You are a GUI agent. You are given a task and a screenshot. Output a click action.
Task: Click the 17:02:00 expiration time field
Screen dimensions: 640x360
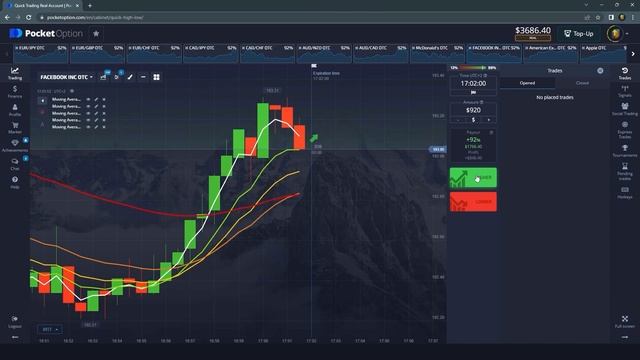473,83
